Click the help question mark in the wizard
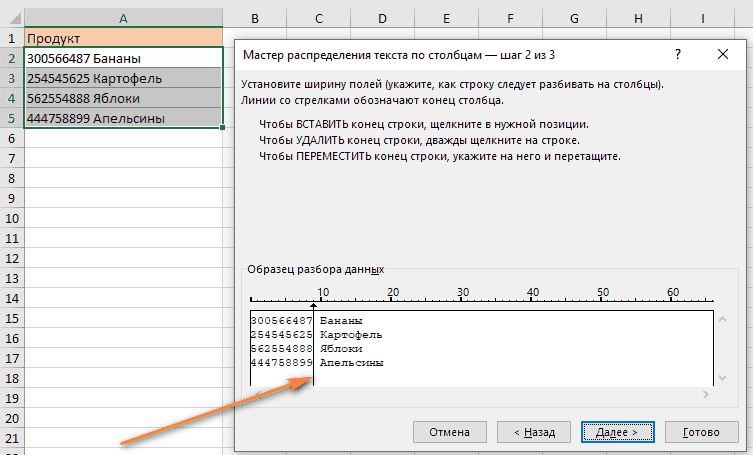Image resolution: width=753 pixels, height=455 pixels. tap(679, 55)
